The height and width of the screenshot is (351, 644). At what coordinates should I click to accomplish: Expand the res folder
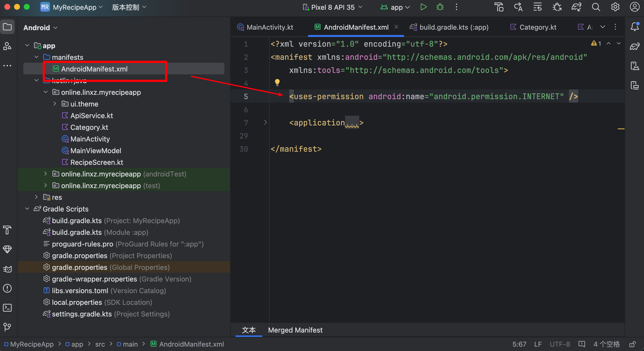coord(36,197)
